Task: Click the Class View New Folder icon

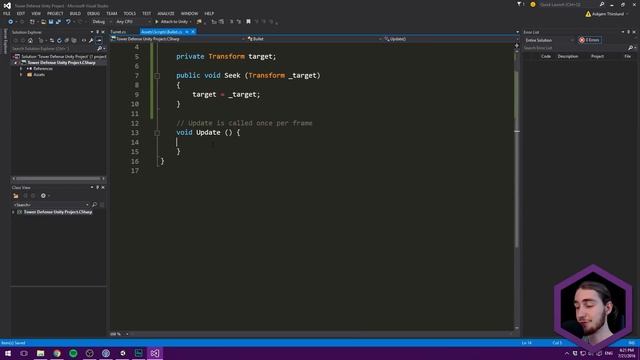Action: click(16, 196)
